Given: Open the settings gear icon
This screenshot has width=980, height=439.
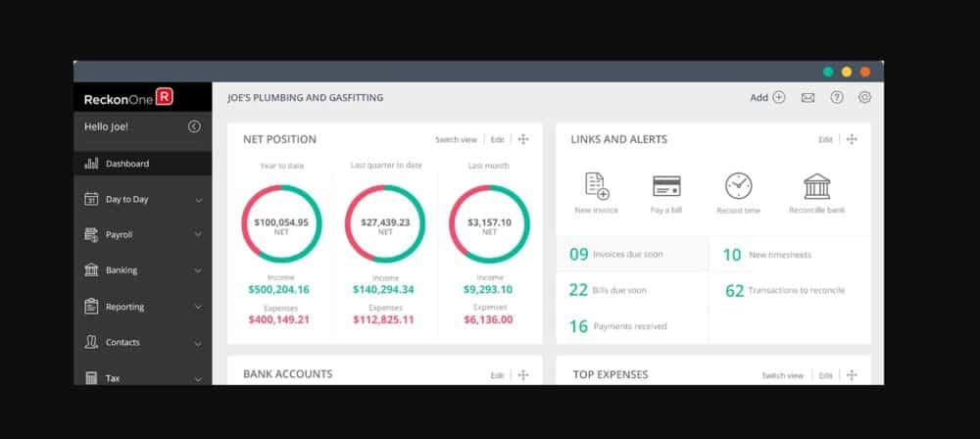Looking at the screenshot, I should point(864,98).
